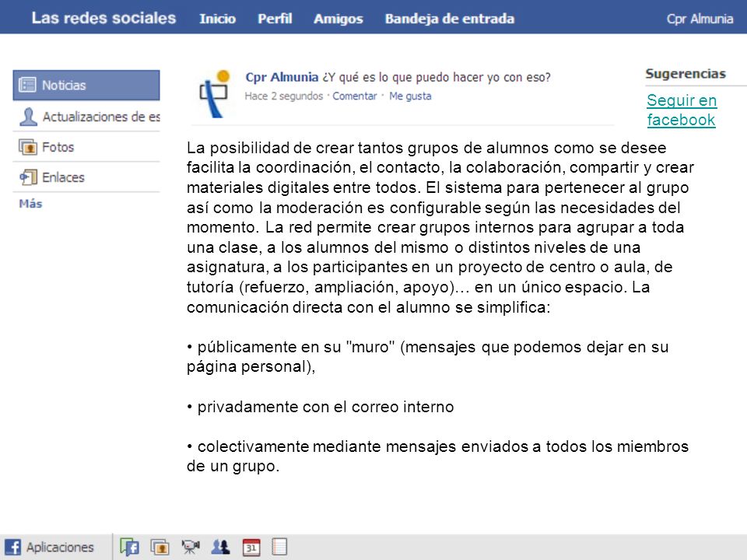This screenshot has height=560, width=747.
Task: Click Me gusta under the post
Action: pyautogui.click(x=410, y=96)
